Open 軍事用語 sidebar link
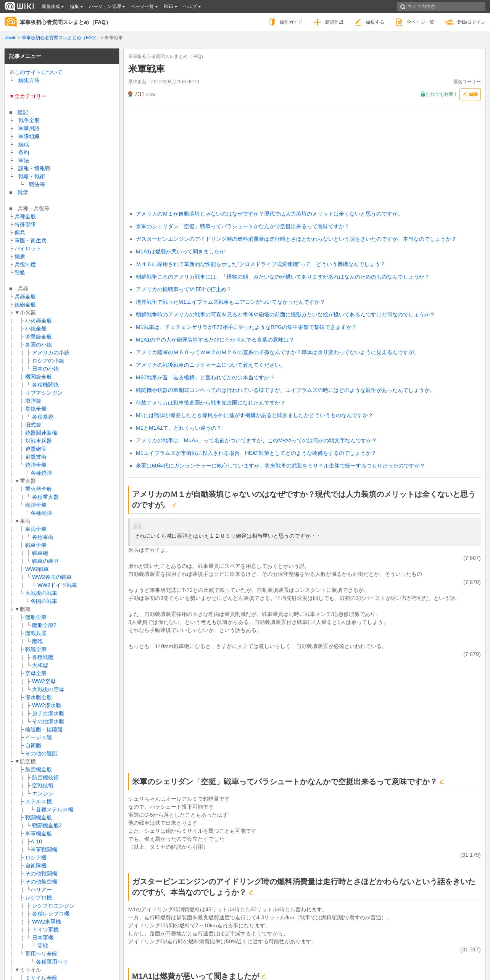490x980 pixels. pyautogui.click(x=29, y=128)
